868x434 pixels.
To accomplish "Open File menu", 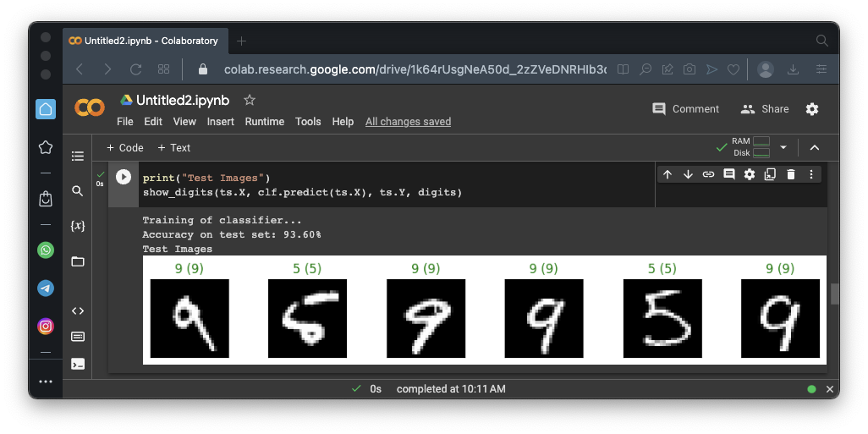I will 125,121.
